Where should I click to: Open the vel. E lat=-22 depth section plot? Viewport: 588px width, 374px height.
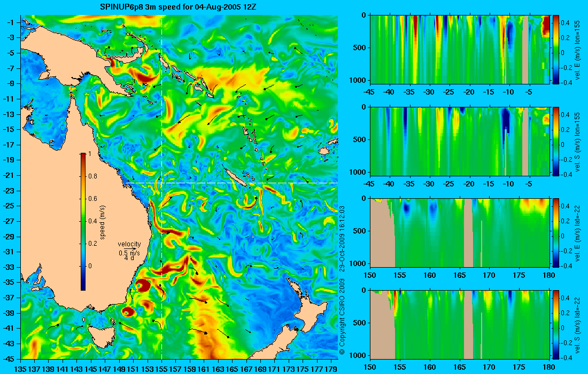click(x=460, y=233)
